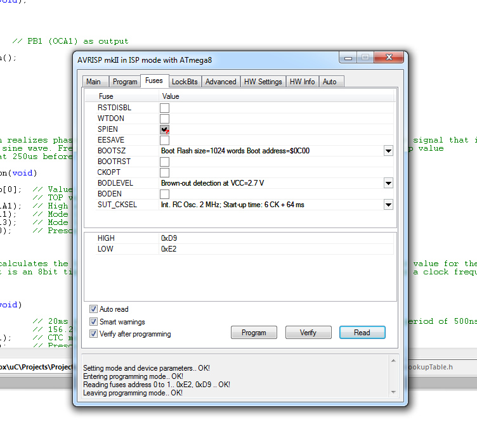Click the Verify button
The width and height of the screenshot is (477, 448).
pos(308,333)
